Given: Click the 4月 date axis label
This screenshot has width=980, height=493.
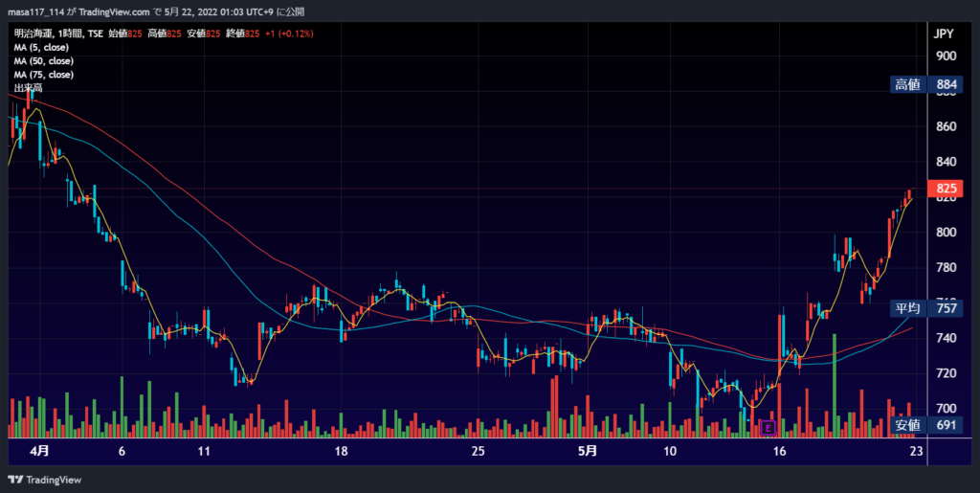Looking at the screenshot, I should [39, 451].
